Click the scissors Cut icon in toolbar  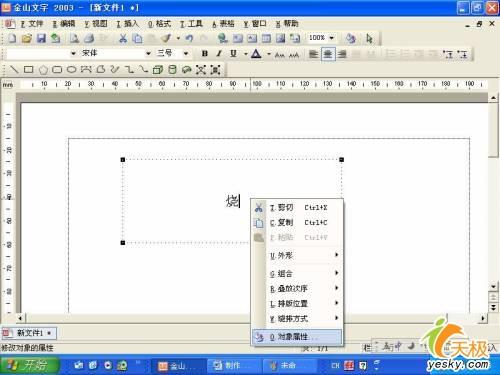(123, 38)
